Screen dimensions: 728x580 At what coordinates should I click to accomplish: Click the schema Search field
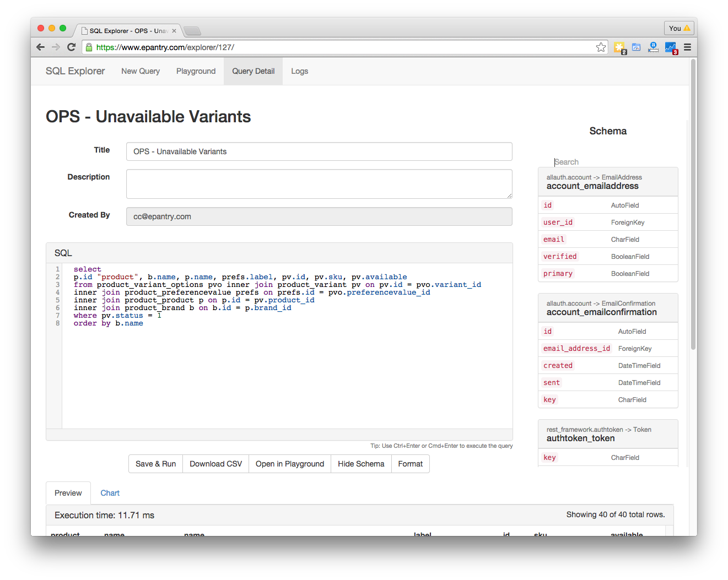click(x=608, y=162)
